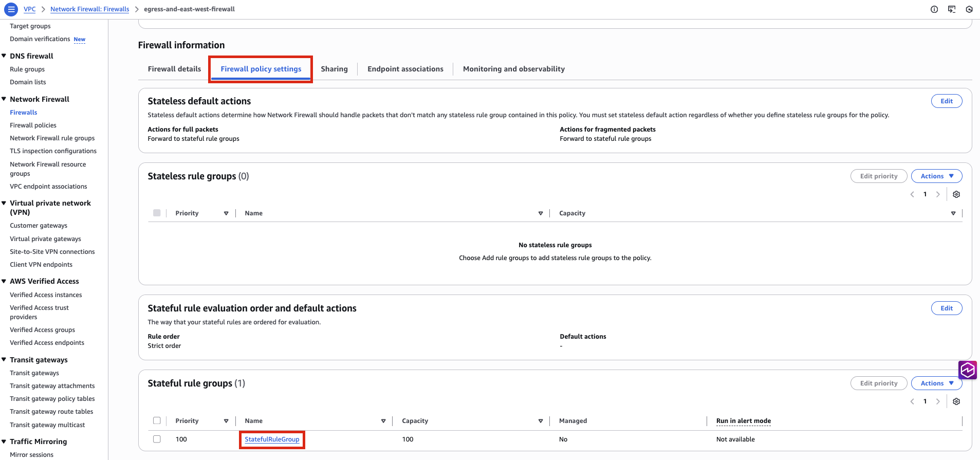The height and width of the screenshot is (460, 980).
Task: Click the info circle icon in top bar
Action: [934, 9]
